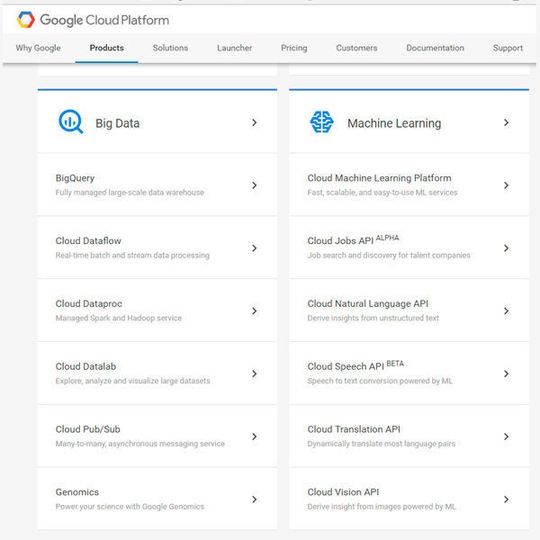Viewport: 540px width, 540px height.
Task: Click the chevron in the Cloud Dataflow row
Action: click(254, 248)
